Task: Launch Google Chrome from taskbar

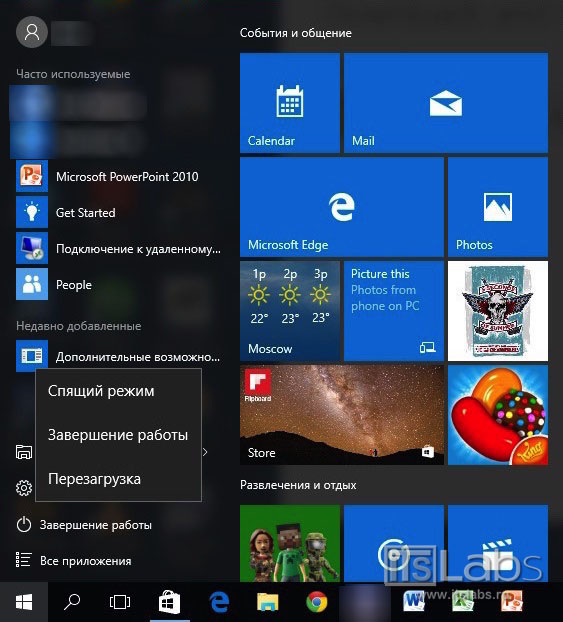Action: click(317, 602)
